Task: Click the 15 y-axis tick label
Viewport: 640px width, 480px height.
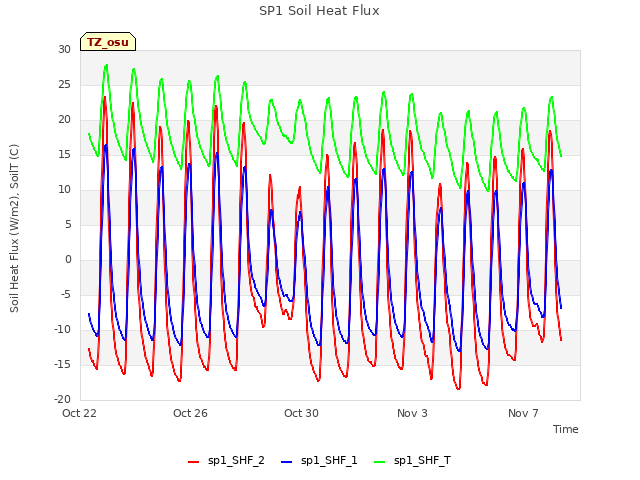Action: [x=64, y=155]
